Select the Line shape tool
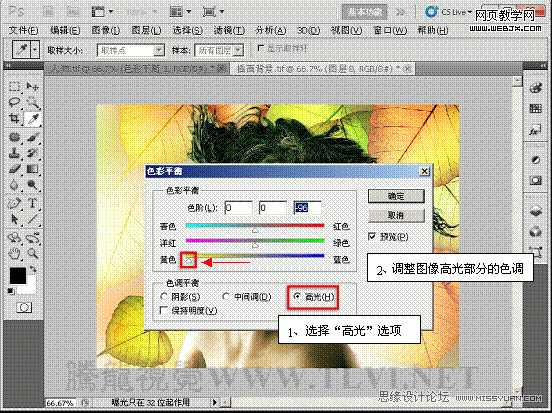 (33, 219)
